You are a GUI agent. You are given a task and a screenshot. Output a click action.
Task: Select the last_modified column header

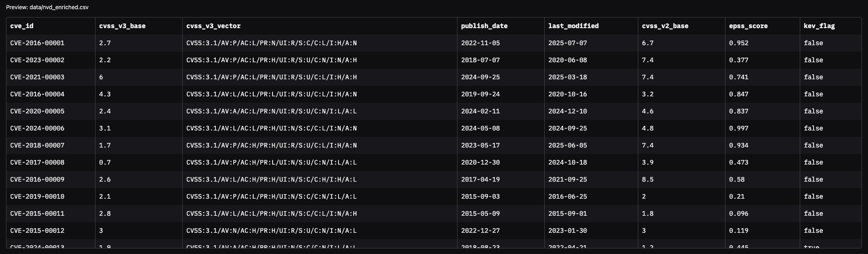(x=573, y=26)
